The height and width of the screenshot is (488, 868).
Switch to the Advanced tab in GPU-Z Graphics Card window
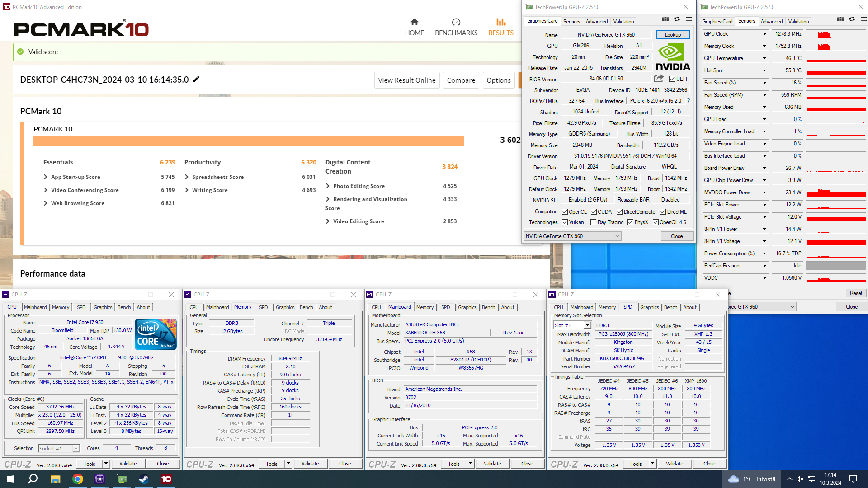click(597, 22)
